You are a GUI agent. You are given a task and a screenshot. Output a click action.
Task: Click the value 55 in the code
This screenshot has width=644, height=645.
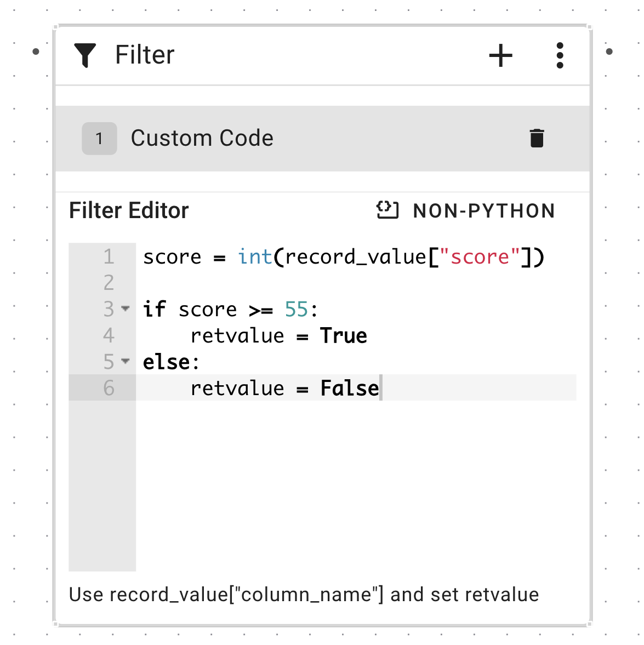tap(297, 310)
